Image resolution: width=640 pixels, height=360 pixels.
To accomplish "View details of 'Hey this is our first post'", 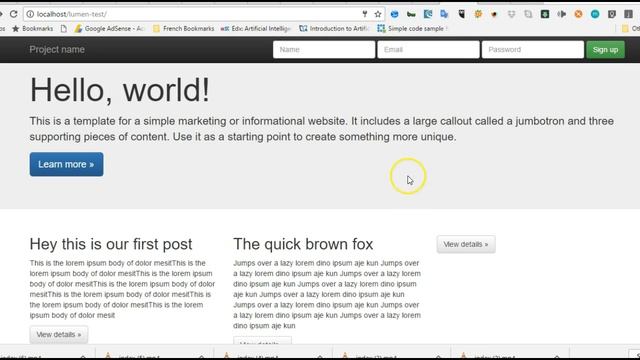I will tap(59, 334).
